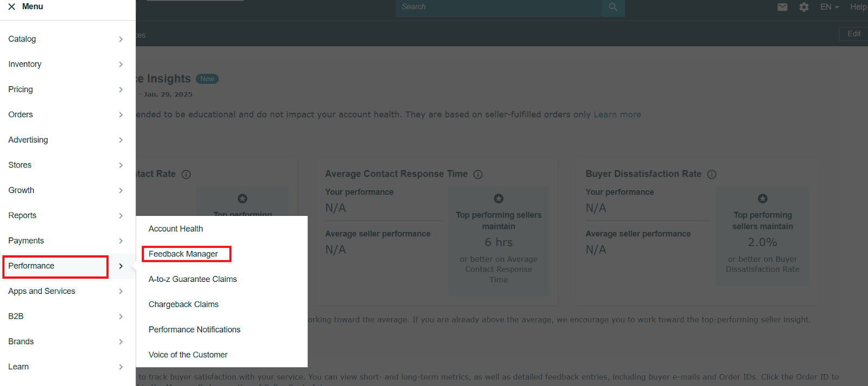Viewport: 868px width, 386px height.
Task: Expand the Inventory menu chevron
Action: point(121,64)
